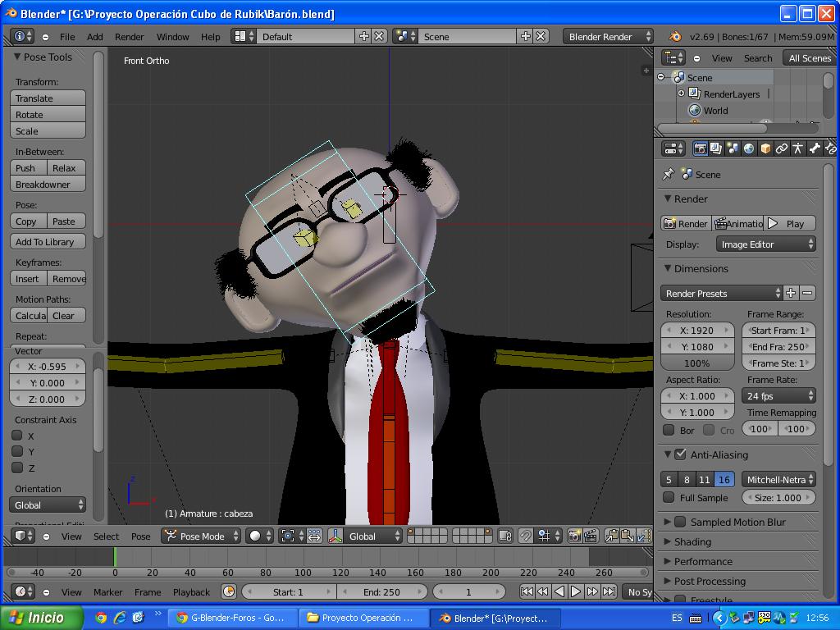Toggle manipulate center points icon

(314, 536)
